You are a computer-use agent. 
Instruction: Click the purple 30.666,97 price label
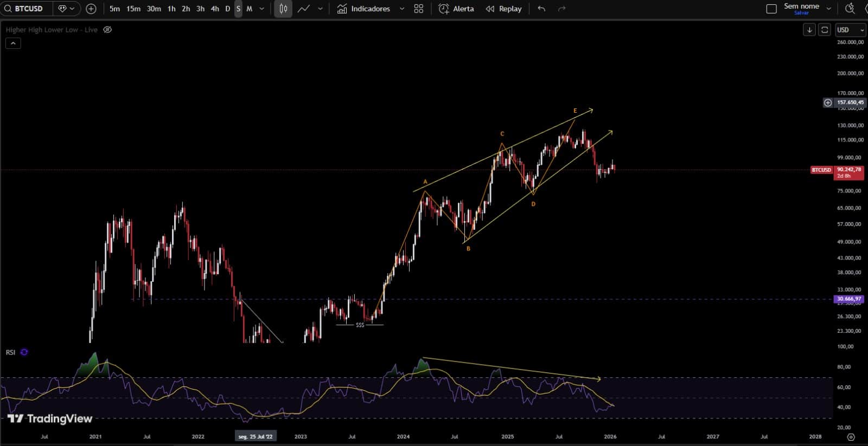coord(848,299)
